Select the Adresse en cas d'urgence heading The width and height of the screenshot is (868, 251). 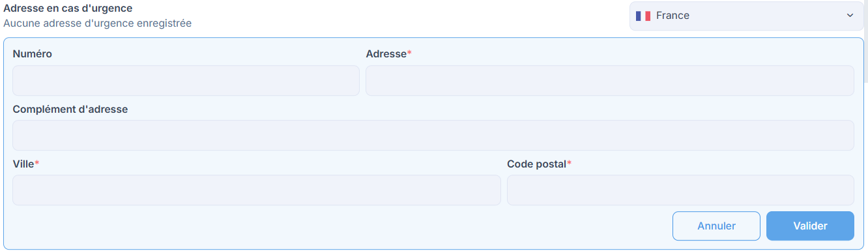tap(68, 9)
